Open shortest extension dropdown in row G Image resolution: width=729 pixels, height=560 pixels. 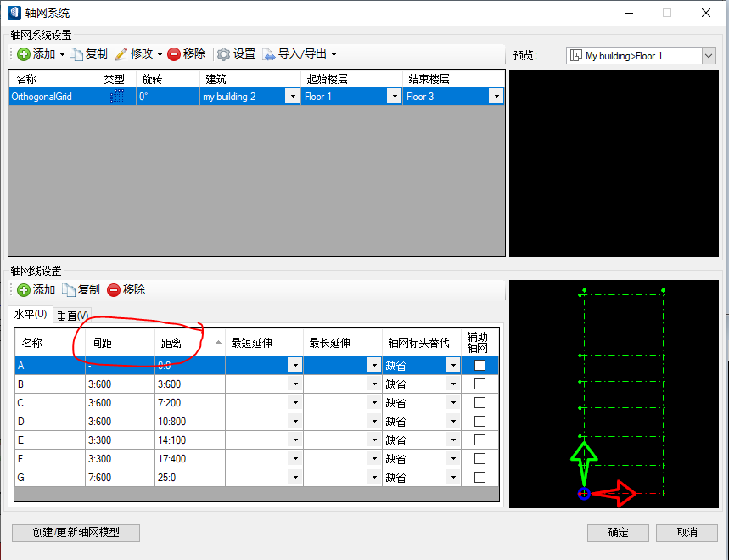tap(295, 478)
